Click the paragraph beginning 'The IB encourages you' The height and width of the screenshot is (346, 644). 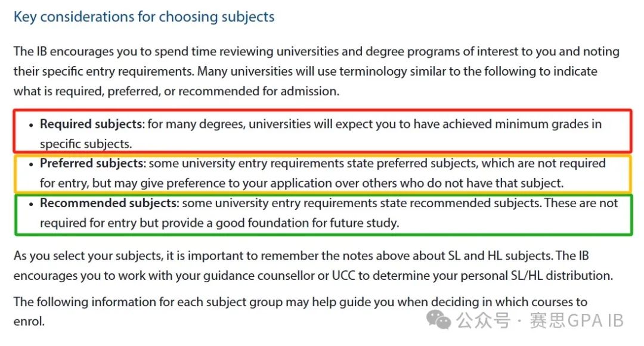tap(317, 71)
